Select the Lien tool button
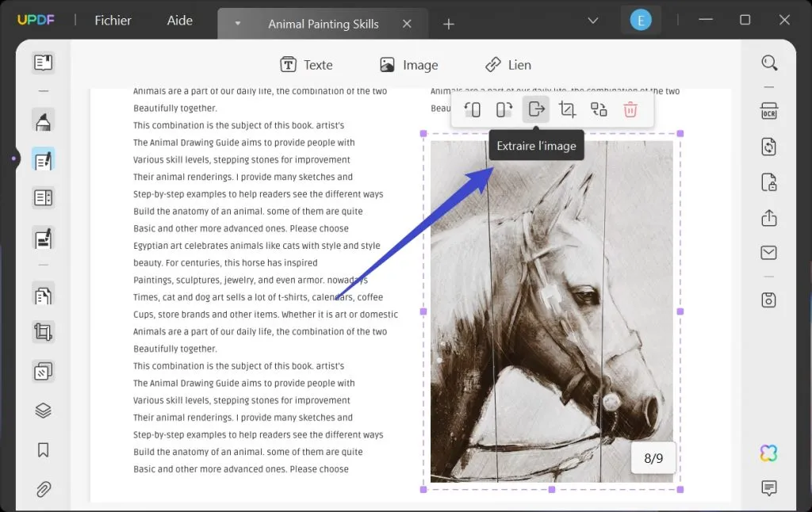The width and height of the screenshot is (812, 512). 508,65
